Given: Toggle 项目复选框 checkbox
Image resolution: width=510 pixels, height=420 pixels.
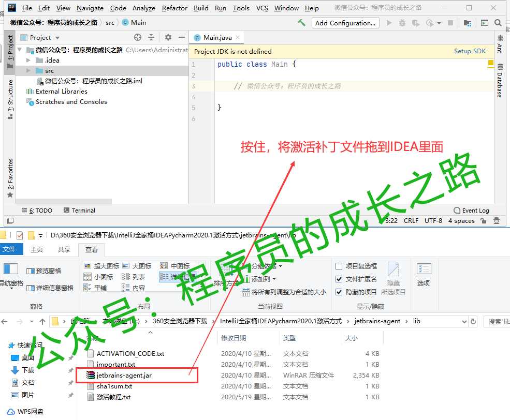Looking at the screenshot, I should point(339,266).
